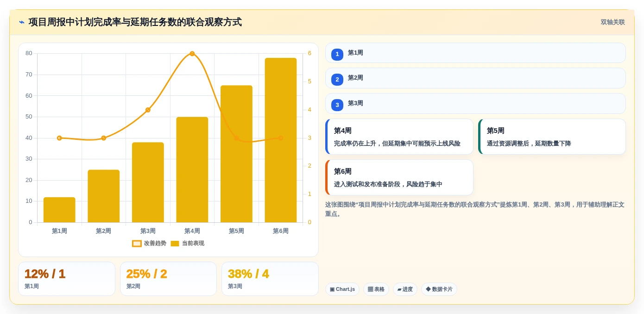Select the numbered badge 3 for 第3周
Viewport: 644px width, 314px height.
[x=337, y=105]
